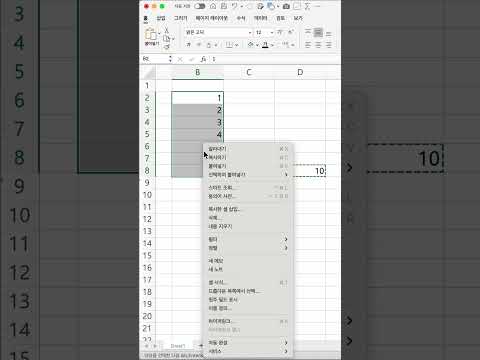The image size is (480, 360).
Task: Click the Save icon in quick access toolbar
Action: pyautogui.click(x=224, y=6)
